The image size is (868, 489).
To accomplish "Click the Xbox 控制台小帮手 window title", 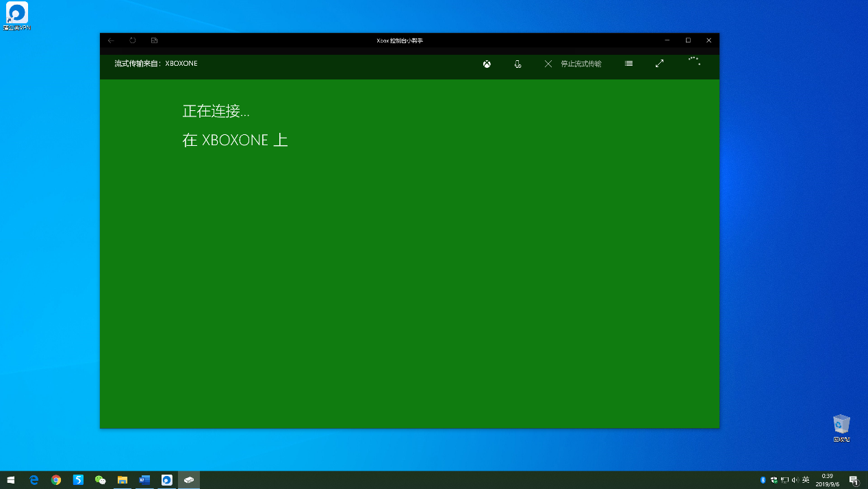I will point(400,41).
